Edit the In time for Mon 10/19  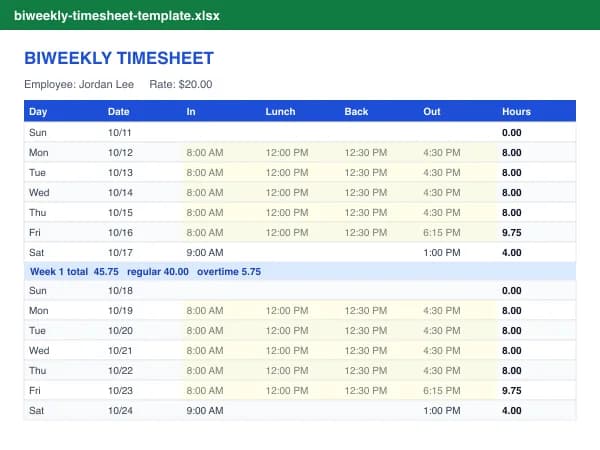205,310
